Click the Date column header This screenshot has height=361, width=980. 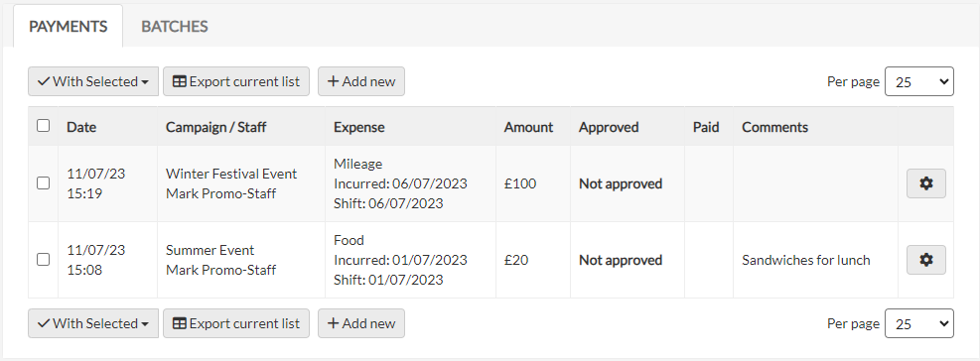coord(81,127)
